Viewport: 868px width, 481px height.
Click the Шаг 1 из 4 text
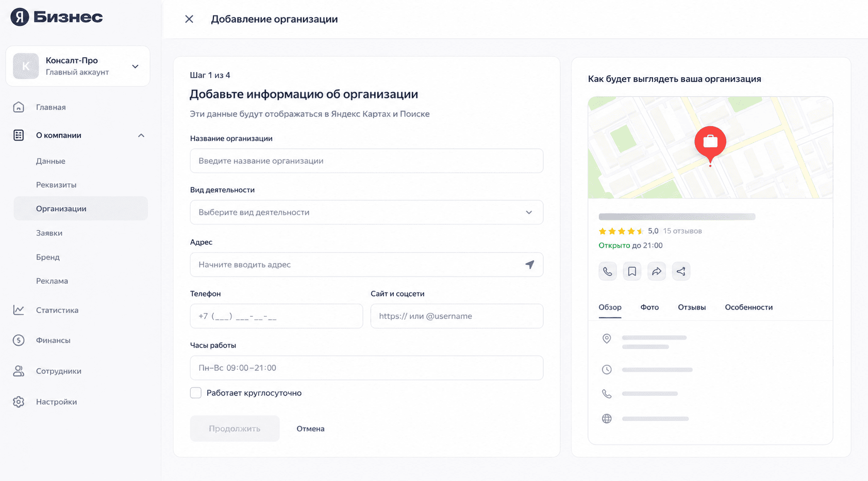click(x=210, y=75)
